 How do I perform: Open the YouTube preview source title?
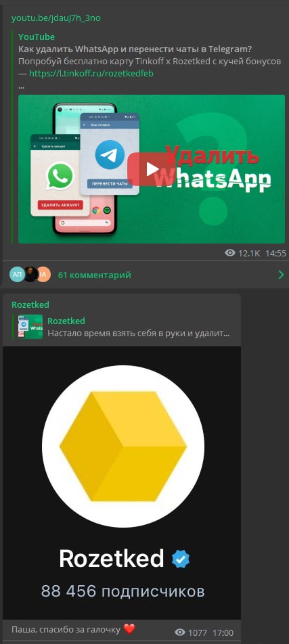point(36,37)
